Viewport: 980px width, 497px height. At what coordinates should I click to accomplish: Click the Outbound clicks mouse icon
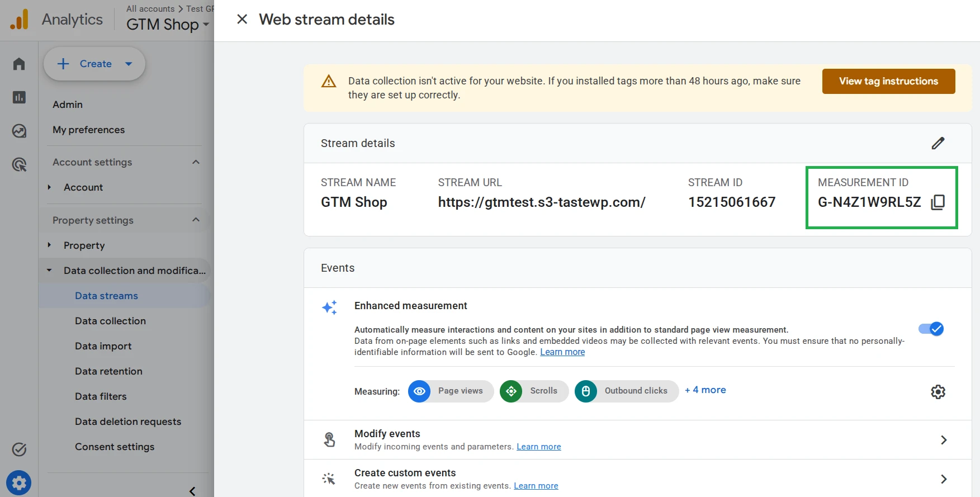[586, 391]
